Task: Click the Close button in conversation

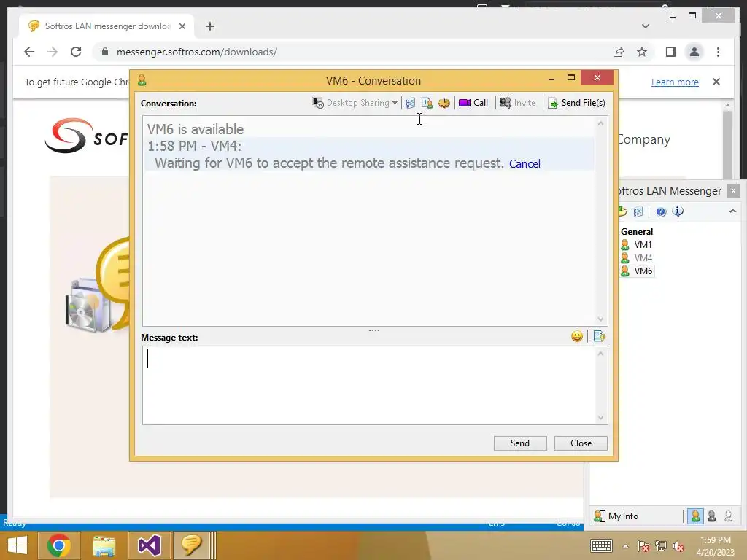Action: point(581,443)
